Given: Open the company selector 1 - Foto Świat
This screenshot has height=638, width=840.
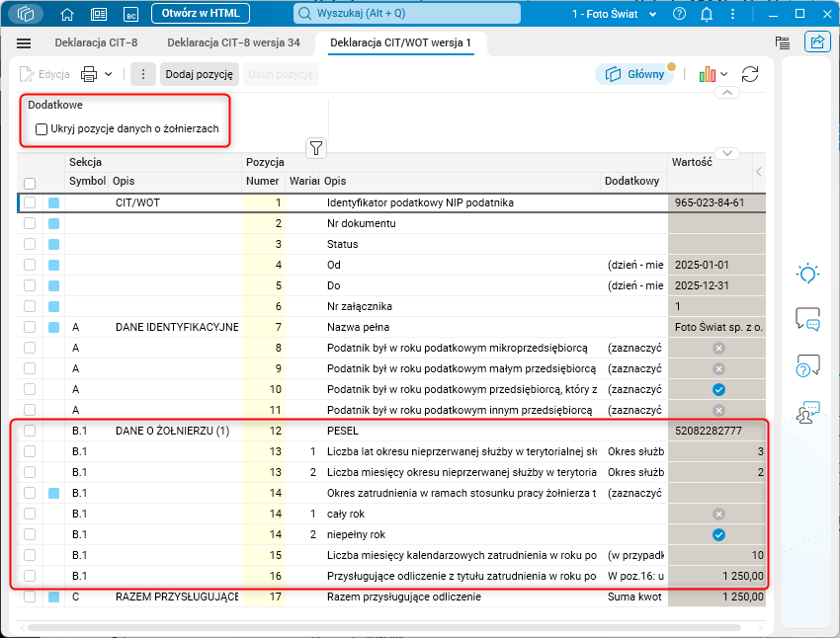Looking at the screenshot, I should click(614, 14).
